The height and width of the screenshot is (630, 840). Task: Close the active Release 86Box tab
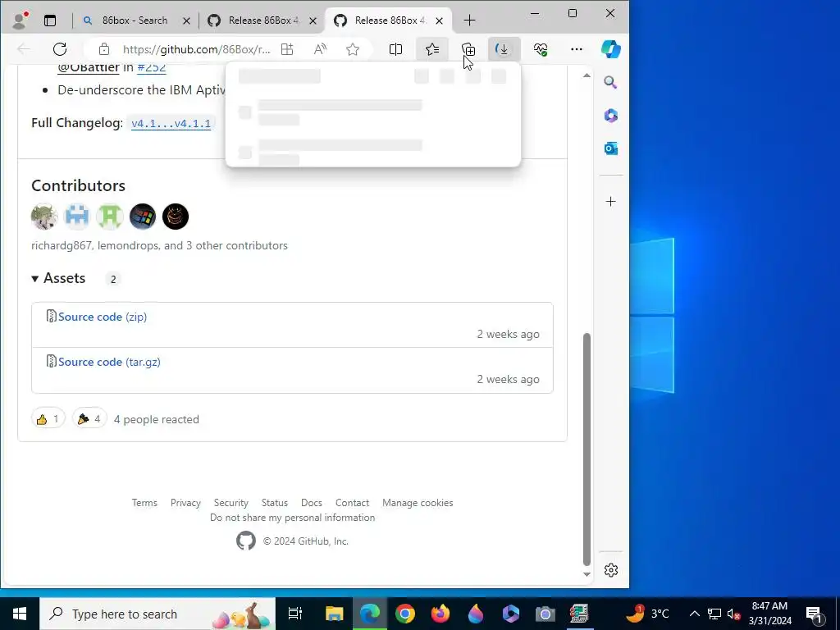click(x=440, y=21)
